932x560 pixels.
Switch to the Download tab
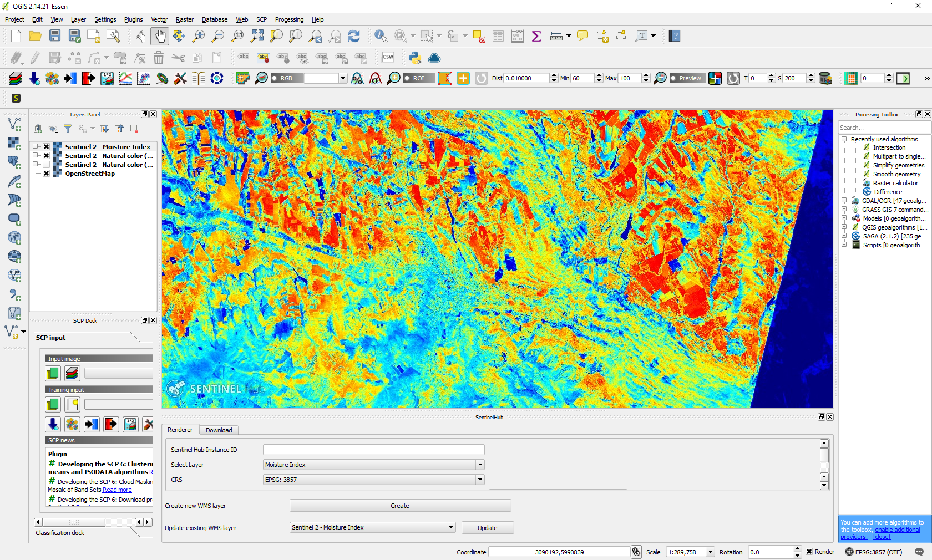(219, 430)
